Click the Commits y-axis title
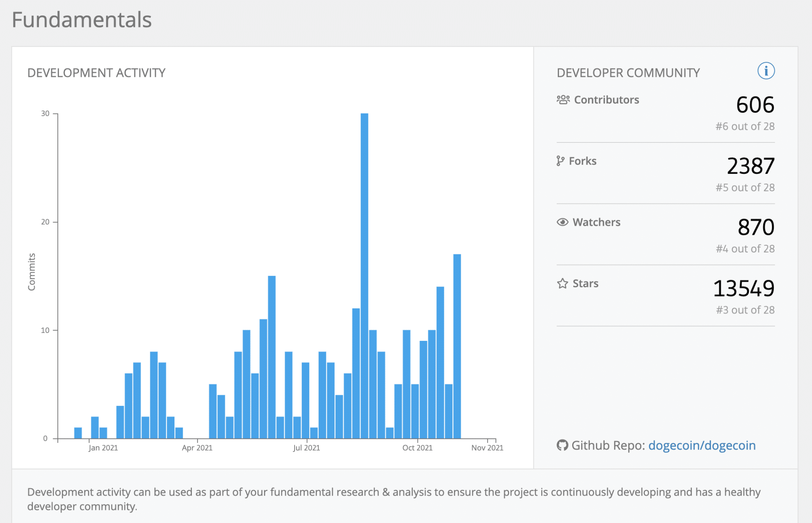 pos(32,272)
